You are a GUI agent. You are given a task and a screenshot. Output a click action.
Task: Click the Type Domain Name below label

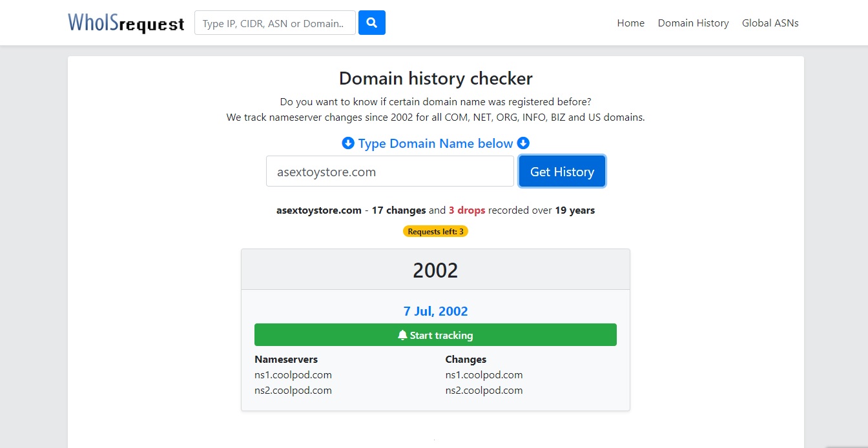coord(435,143)
